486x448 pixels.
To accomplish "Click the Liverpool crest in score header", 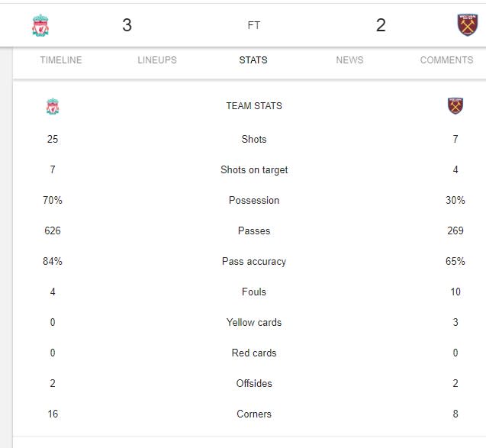I will click(40, 25).
